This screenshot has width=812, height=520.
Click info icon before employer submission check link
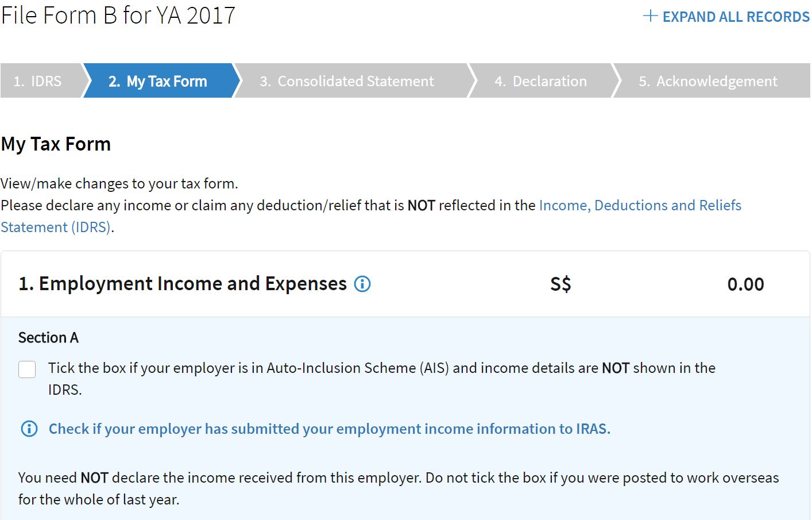(x=29, y=429)
